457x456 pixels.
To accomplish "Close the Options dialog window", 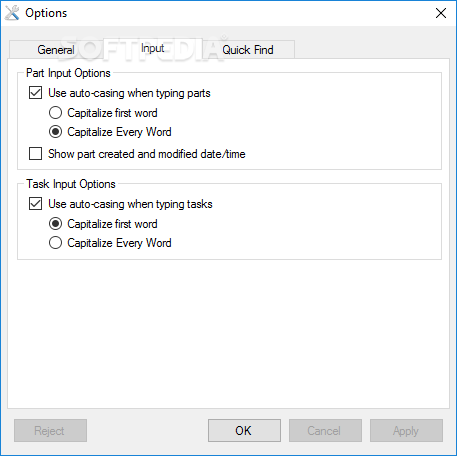I will click(441, 13).
